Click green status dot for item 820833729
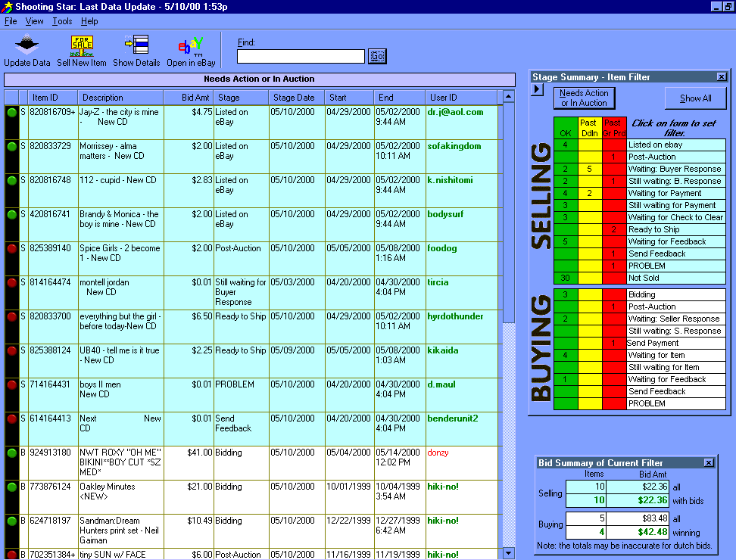Screen dimensions: 736x560 click(x=11, y=147)
